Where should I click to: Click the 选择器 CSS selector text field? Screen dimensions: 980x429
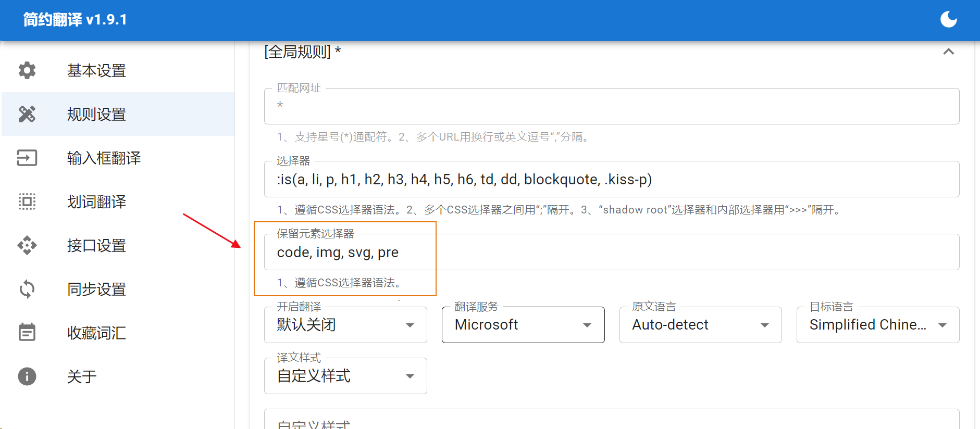coord(611,180)
